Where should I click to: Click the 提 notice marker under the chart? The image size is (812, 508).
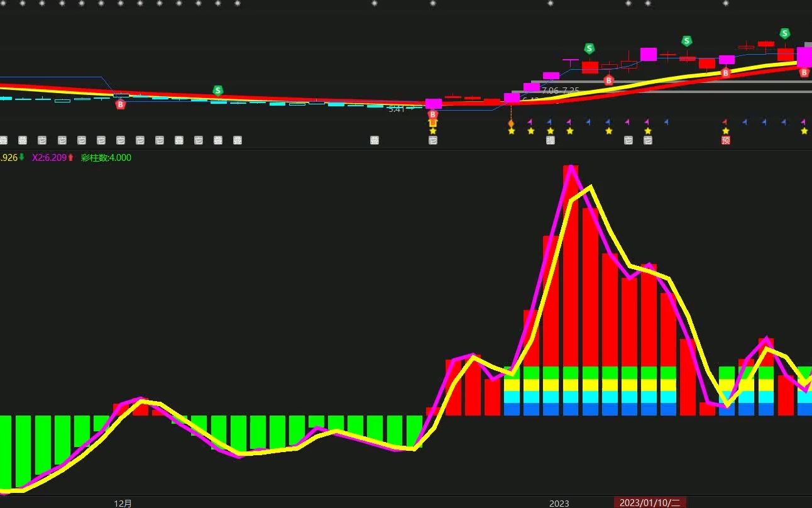click(x=551, y=141)
